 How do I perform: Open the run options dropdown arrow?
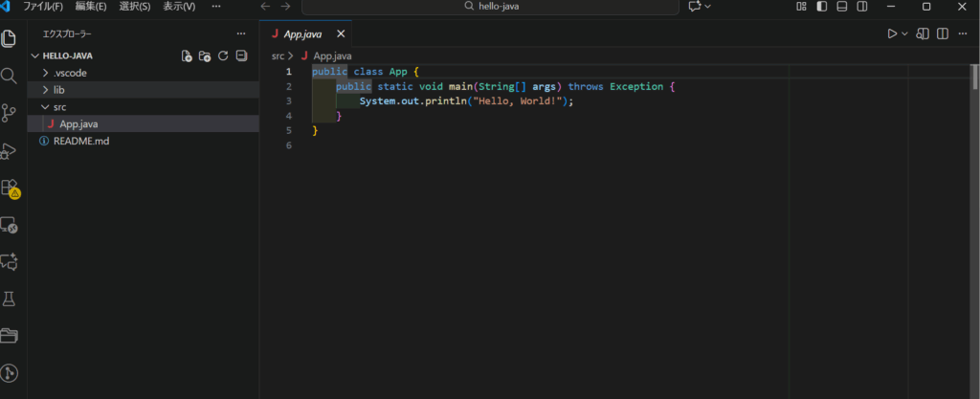click(x=904, y=33)
